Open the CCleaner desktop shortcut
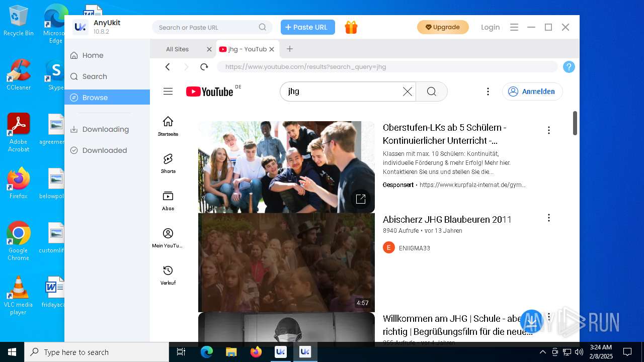 [x=19, y=75]
